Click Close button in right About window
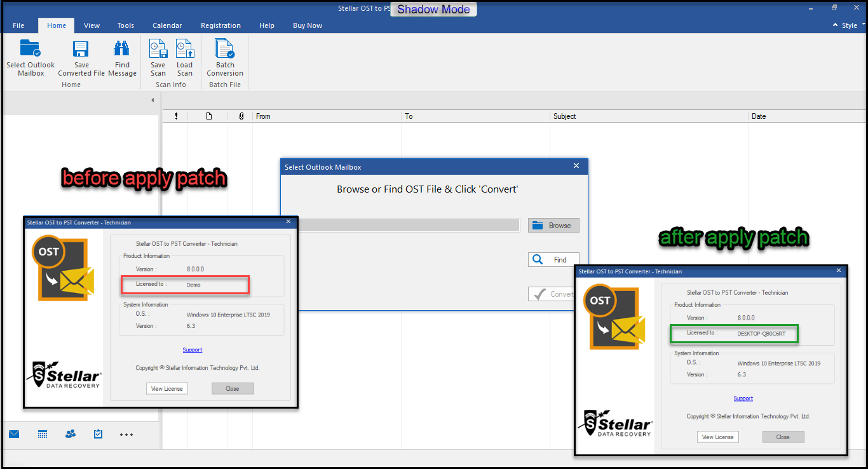The image size is (868, 469). [x=783, y=437]
